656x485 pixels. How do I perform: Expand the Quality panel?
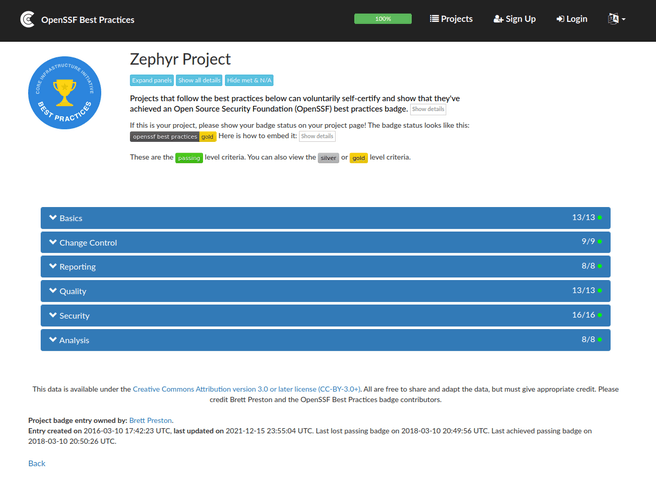[x=325, y=291]
